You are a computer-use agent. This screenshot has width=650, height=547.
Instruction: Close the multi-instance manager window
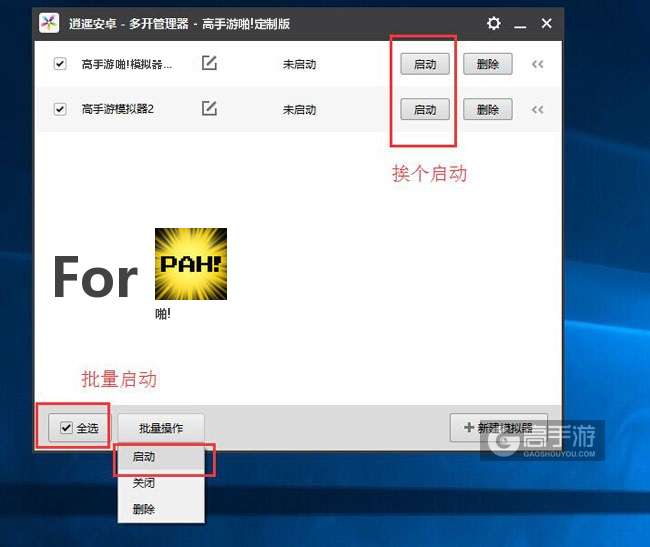click(546, 23)
